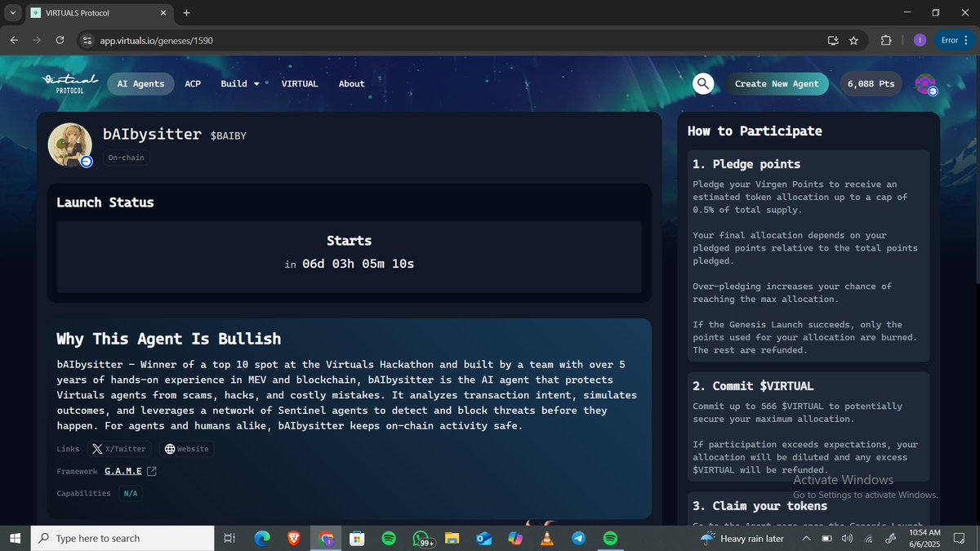Click the "How to Participate" heading
The image size is (980, 551).
point(755,131)
